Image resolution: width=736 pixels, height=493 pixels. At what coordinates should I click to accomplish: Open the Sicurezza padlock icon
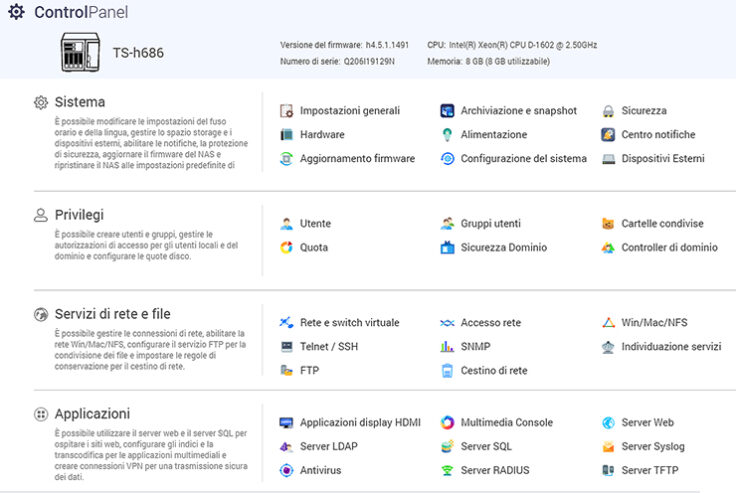(x=608, y=111)
